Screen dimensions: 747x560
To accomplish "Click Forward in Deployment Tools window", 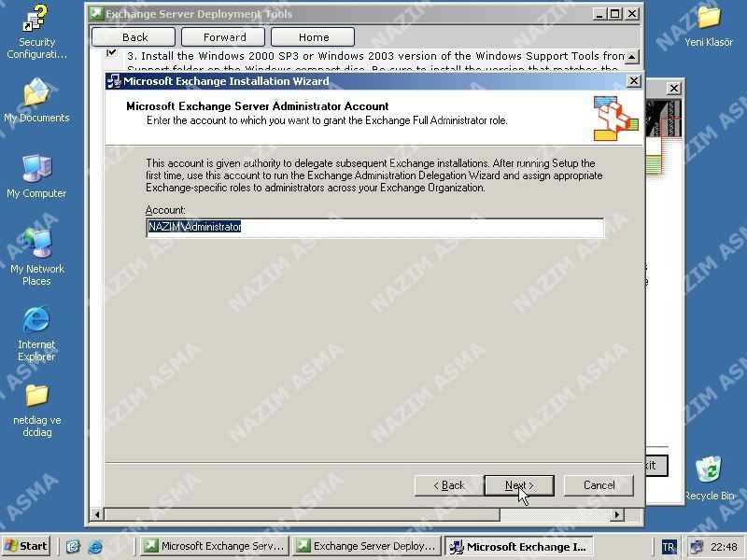I will (x=223, y=37).
